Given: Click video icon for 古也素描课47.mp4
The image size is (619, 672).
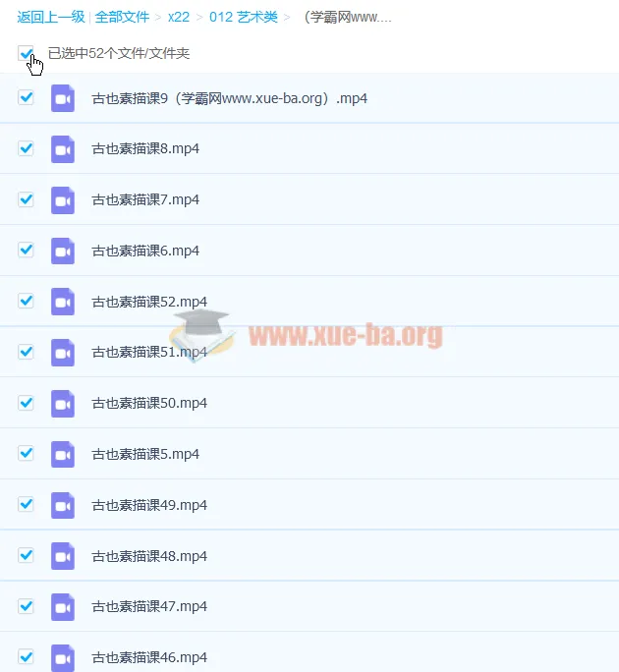Looking at the screenshot, I should pos(63,606).
